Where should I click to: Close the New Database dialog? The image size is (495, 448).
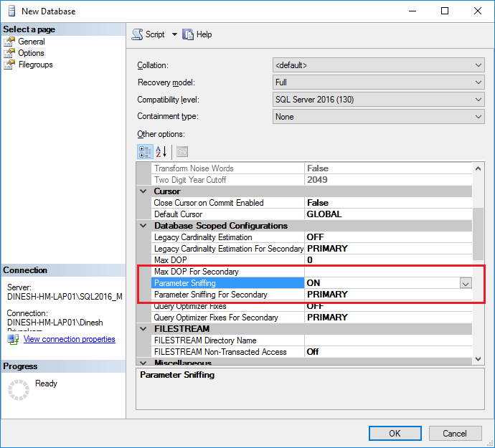tap(478, 11)
